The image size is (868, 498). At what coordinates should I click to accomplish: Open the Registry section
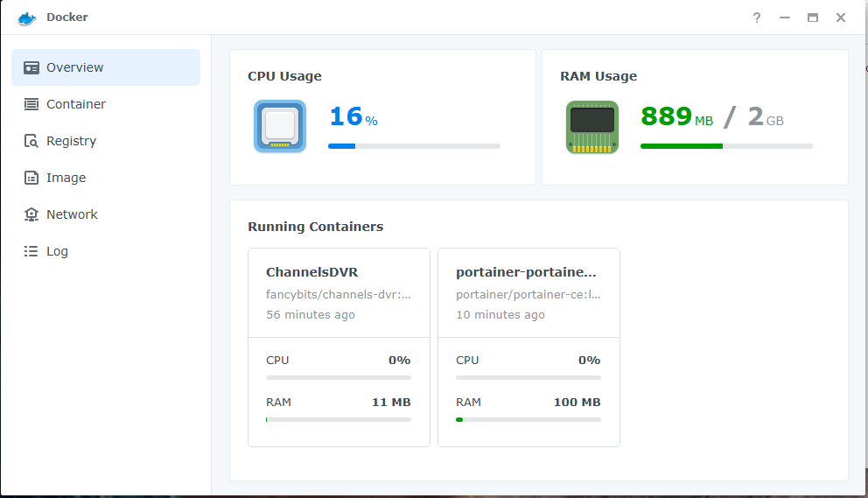[x=71, y=141]
